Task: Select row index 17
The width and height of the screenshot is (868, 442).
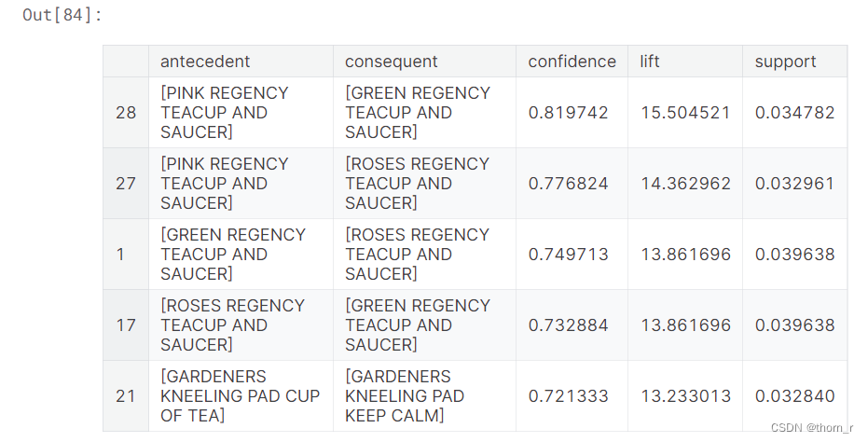Action: tap(126, 325)
